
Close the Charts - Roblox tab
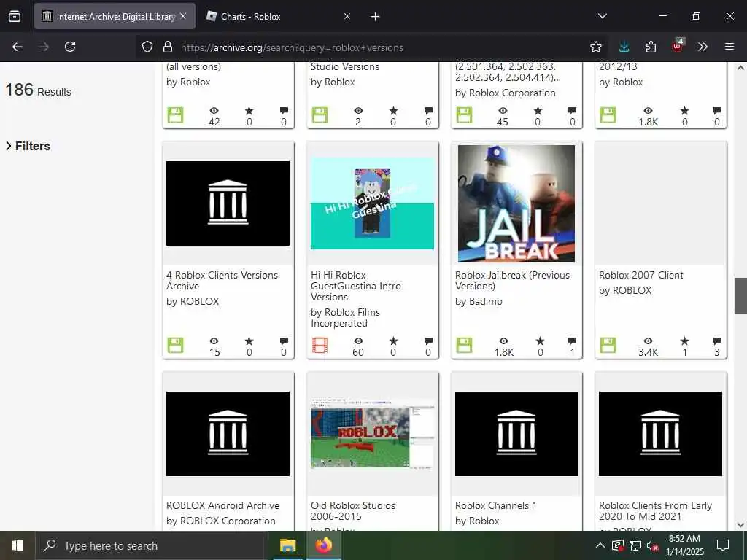347,16
